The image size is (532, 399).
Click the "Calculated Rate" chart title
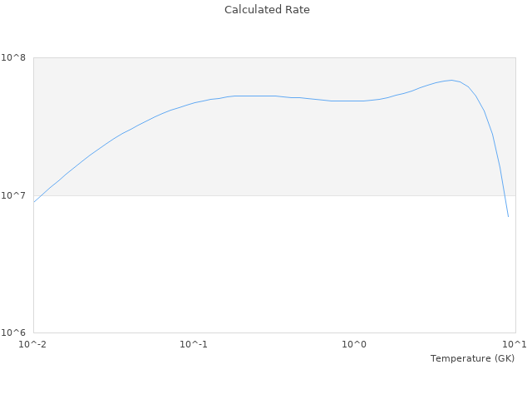click(266, 10)
